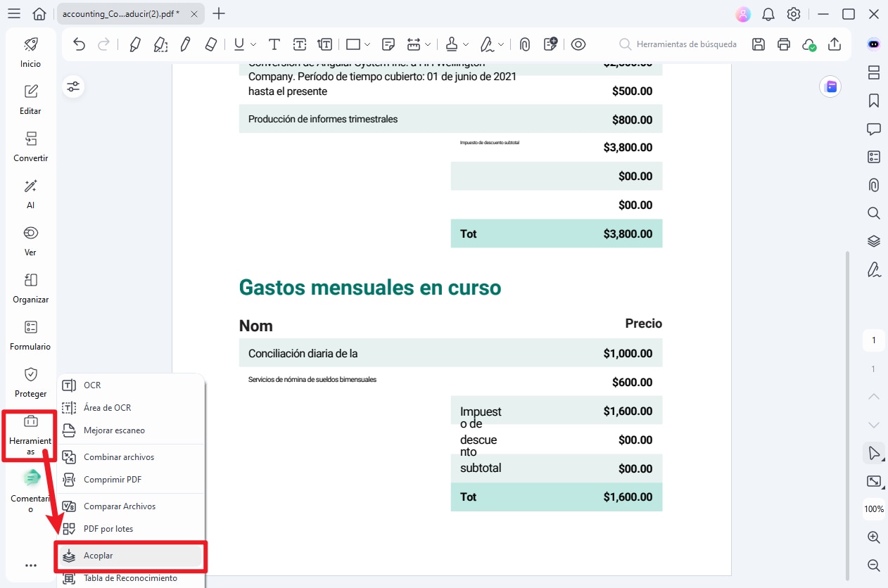888x588 pixels.
Task: Select the Highlighter tool
Action: pyautogui.click(x=134, y=44)
